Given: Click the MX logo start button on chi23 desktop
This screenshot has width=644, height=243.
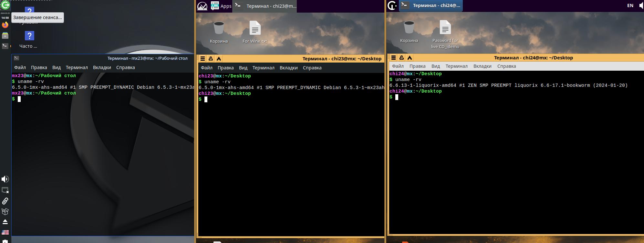Looking at the screenshot, I should tap(202, 6).
